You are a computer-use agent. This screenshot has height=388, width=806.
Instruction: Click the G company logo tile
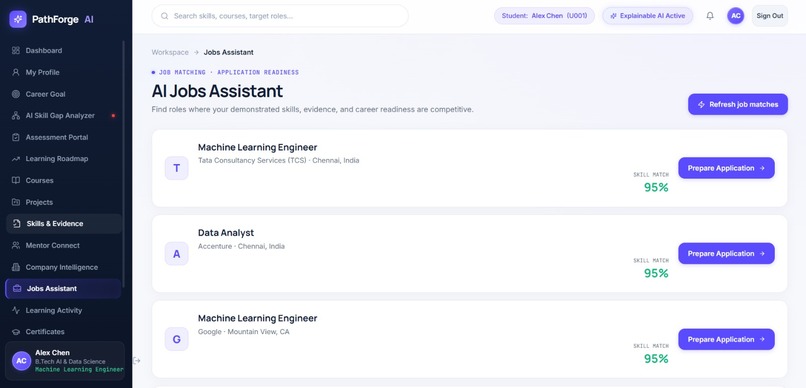pyautogui.click(x=176, y=339)
